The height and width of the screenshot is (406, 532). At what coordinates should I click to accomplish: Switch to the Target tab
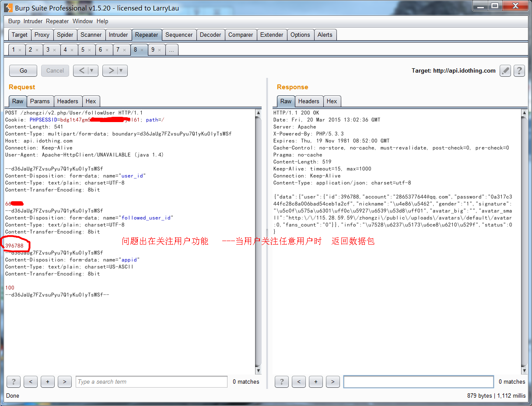tap(20, 35)
